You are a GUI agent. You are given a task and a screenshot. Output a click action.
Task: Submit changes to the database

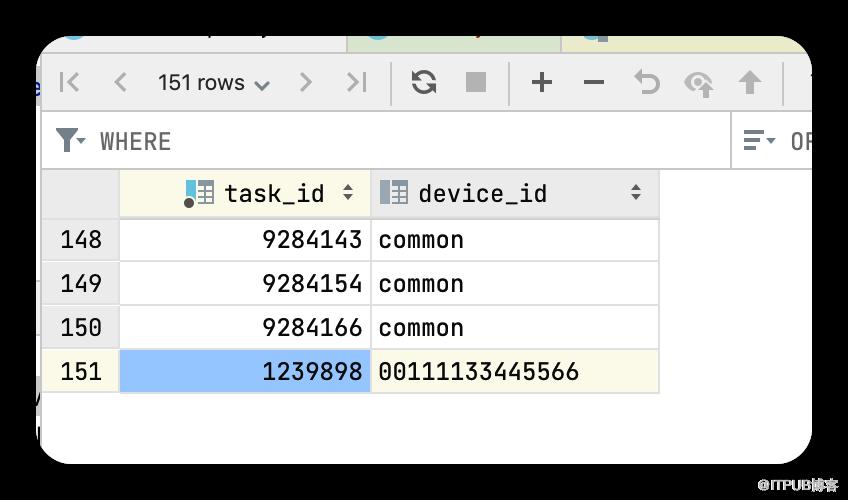(x=750, y=83)
